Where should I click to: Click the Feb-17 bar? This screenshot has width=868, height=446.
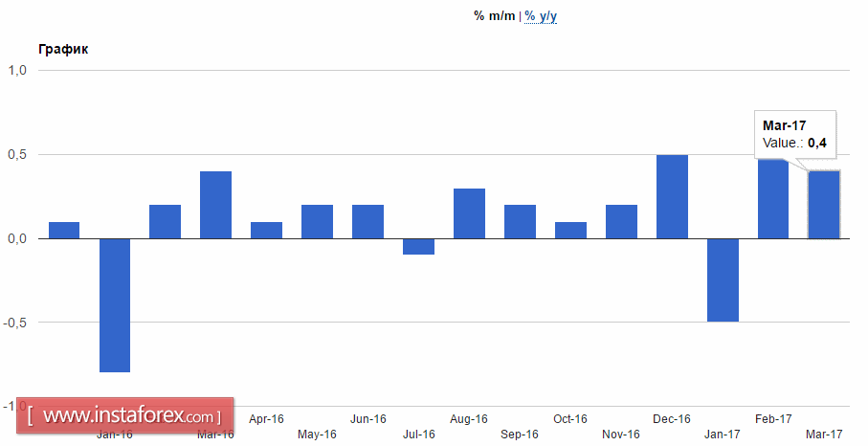click(773, 199)
